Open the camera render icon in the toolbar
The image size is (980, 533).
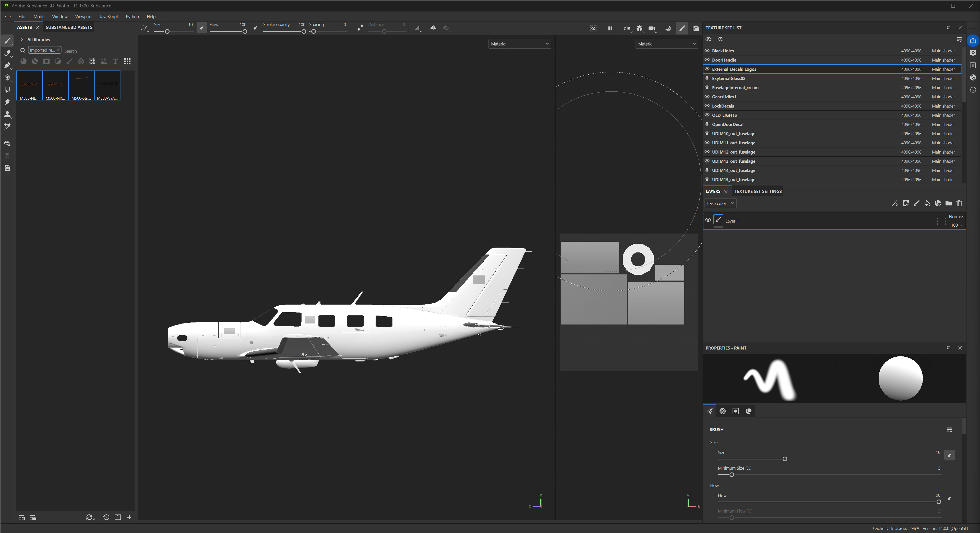pos(696,28)
